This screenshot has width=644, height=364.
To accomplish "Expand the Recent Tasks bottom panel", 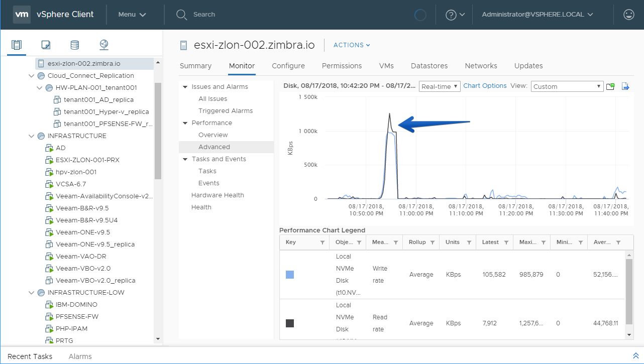I will 635,355.
